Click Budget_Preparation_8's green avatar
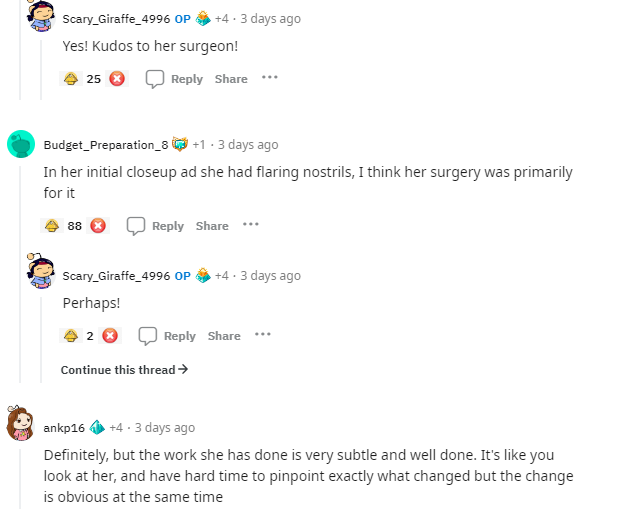This screenshot has width=622, height=509. click(20, 145)
